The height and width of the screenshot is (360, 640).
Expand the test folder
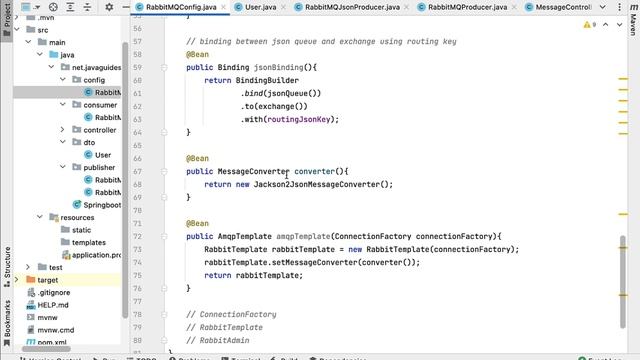[28, 267]
